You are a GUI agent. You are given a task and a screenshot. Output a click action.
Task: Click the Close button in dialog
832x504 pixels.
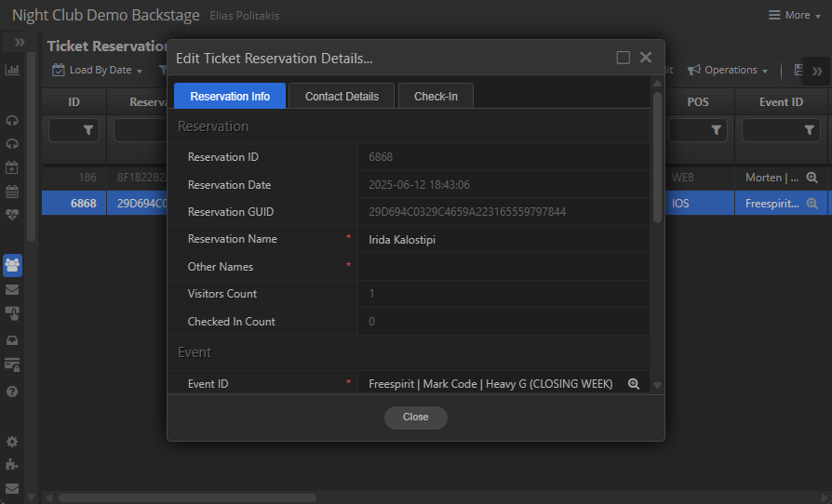[415, 418]
